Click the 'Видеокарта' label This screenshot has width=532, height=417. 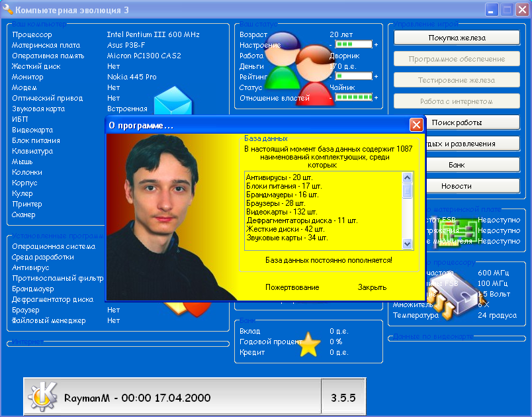pos(32,130)
